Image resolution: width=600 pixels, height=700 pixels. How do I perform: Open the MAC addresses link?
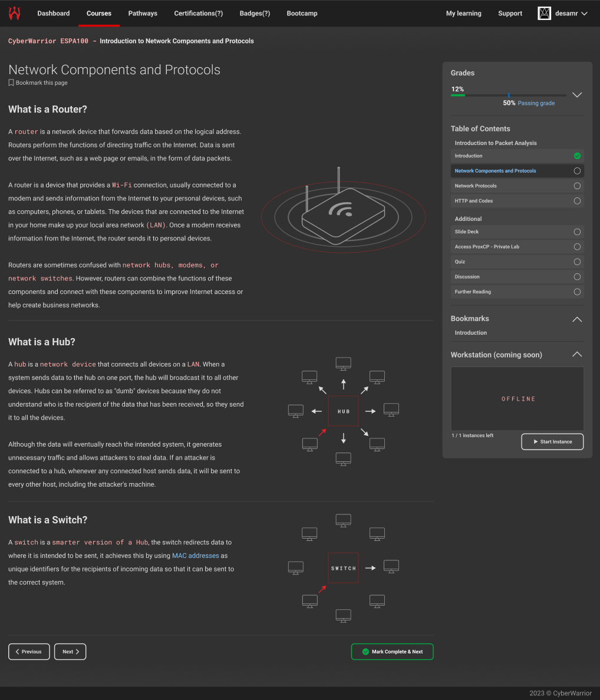tap(195, 556)
